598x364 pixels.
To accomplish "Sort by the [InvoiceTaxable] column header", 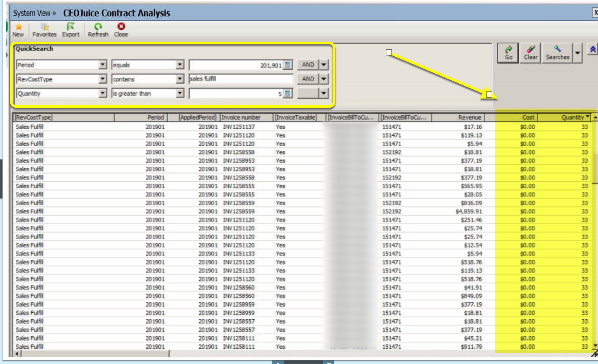I will click(299, 118).
